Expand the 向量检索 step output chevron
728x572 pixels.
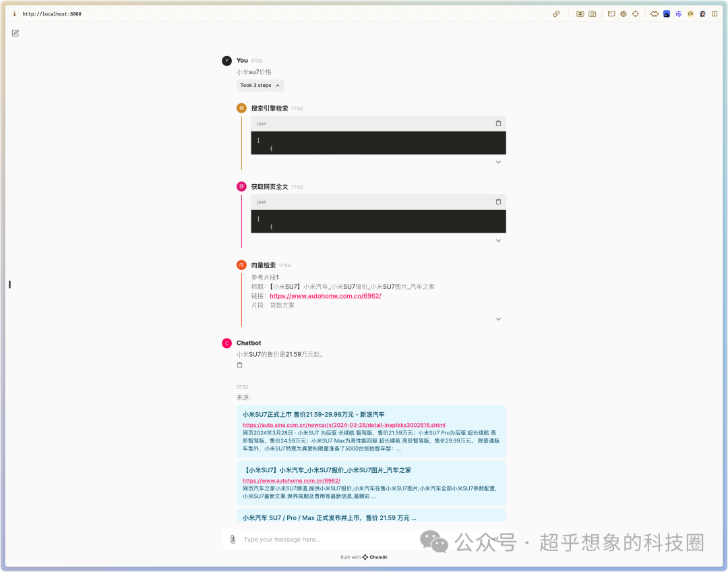(498, 319)
